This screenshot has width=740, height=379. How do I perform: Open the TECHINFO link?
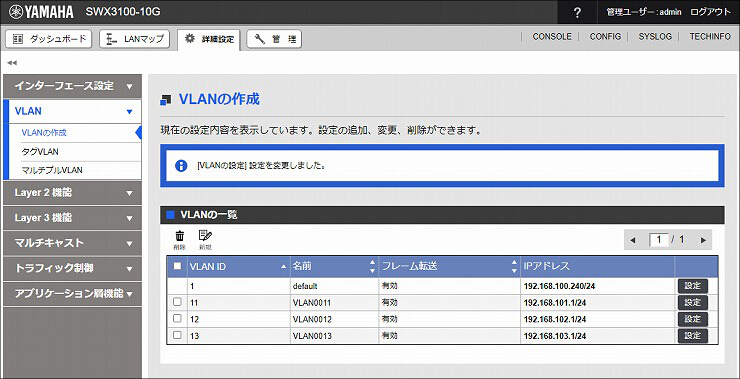[x=710, y=36]
